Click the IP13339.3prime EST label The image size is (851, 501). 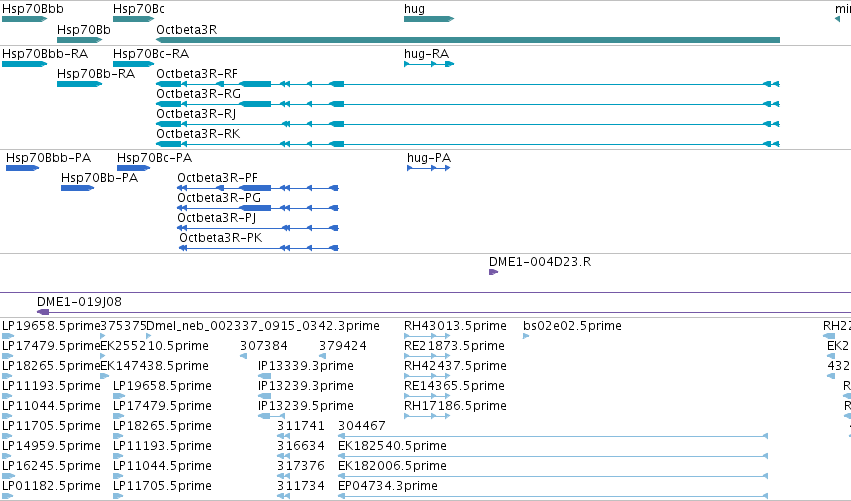(306, 366)
